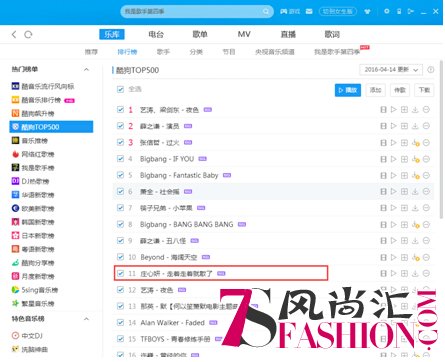Viewport: 445px width, 362px height.
Task: Download song 6 row icon
Action: pyautogui.click(x=415, y=191)
